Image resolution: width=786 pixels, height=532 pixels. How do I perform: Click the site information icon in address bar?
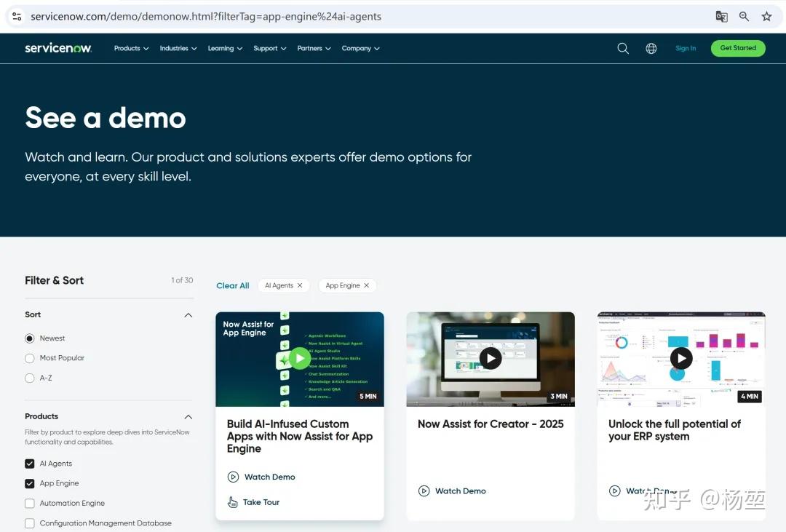coord(17,17)
